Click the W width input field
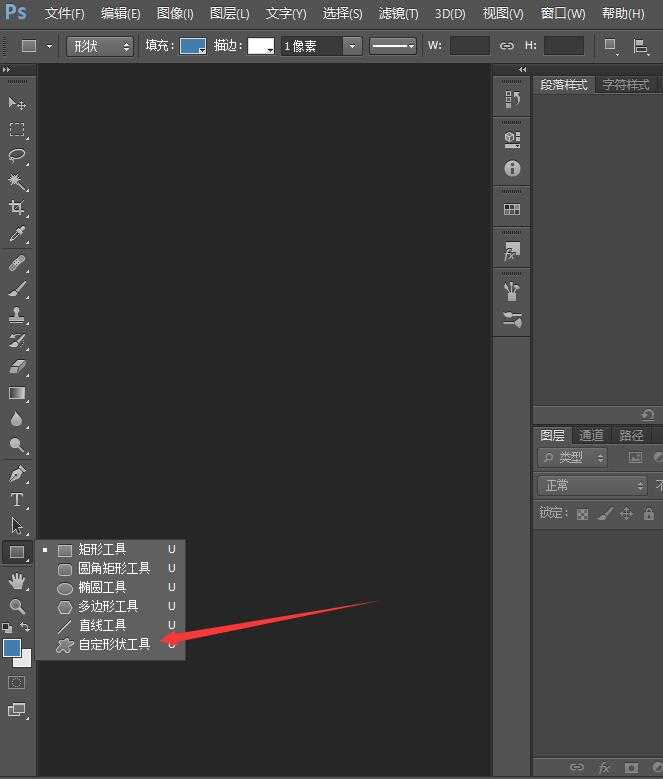This screenshot has width=663, height=779. click(469, 46)
